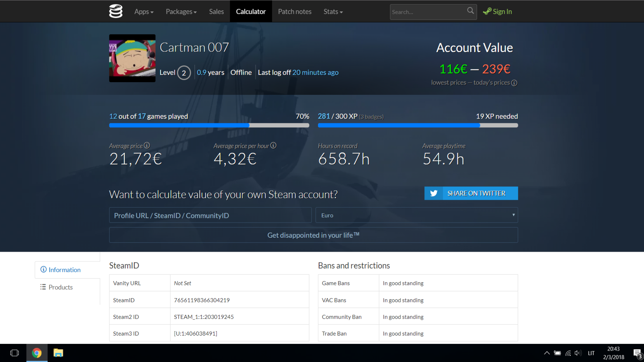Click the 281 XP number
644x362 pixels.
(324, 116)
